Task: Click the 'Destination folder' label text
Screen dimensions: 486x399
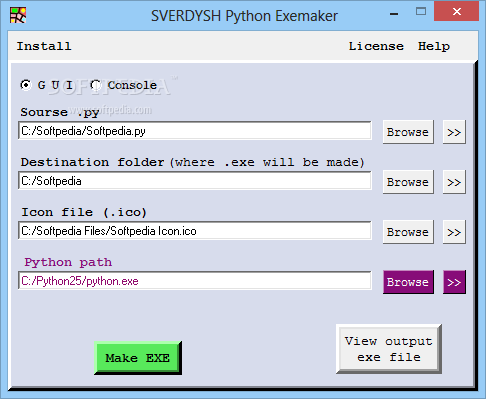Action: pyautogui.click(x=92, y=162)
